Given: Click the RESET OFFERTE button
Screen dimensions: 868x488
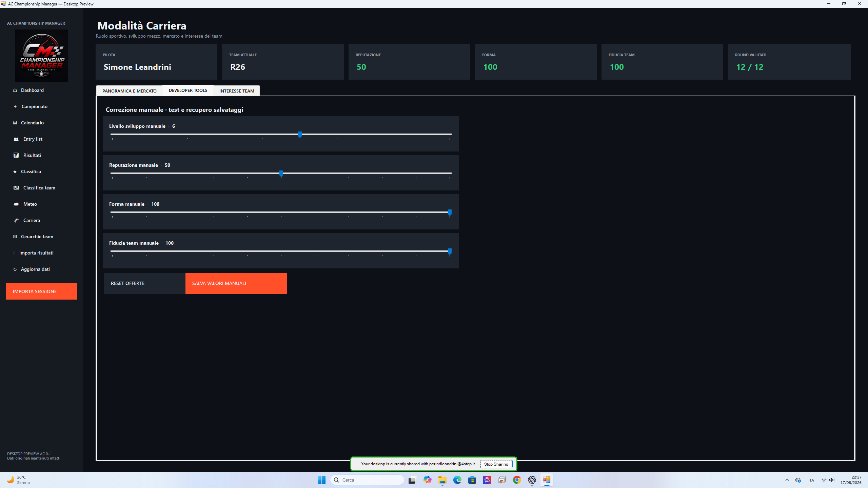Looking at the screenshot, I should click(145, 283).
